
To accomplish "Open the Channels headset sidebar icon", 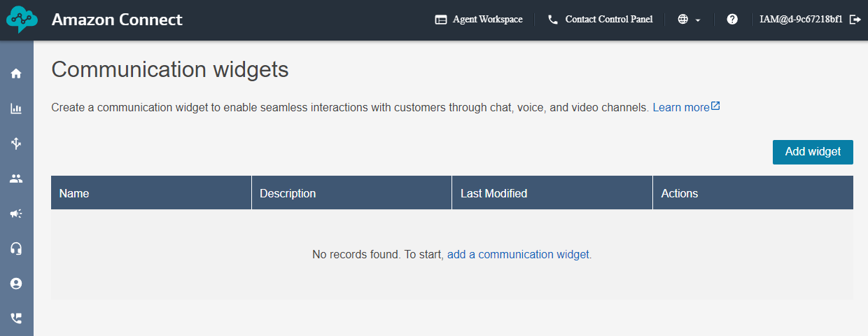I will coord(16,248).
